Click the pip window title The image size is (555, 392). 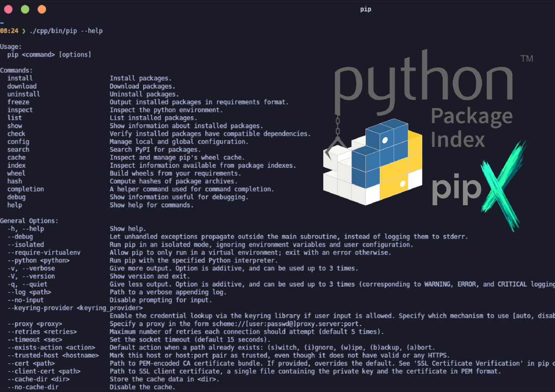pyautogui.click(x=365, y=9)
